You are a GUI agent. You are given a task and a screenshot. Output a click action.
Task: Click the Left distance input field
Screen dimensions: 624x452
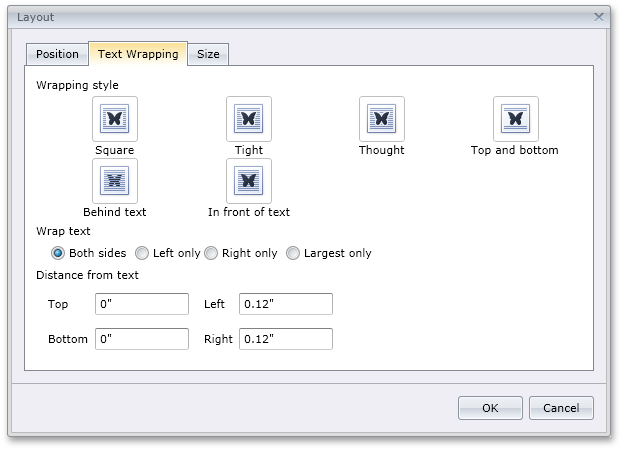286,304
